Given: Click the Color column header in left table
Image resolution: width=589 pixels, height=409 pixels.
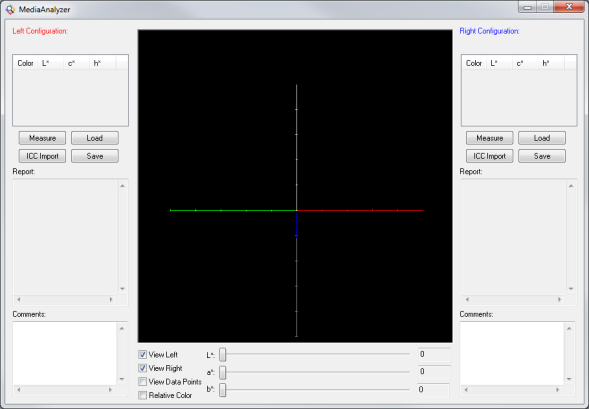Looking at the screenshot, I should click(x=25, y=63).
